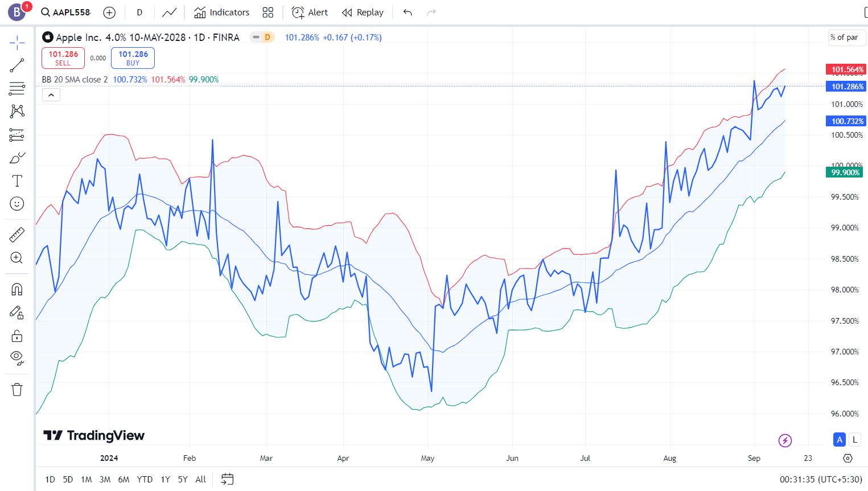The height and width of the screenshot is (491, 868).
Task: Click the SELL 101.286 button
Action: click(x=63, y=58)
